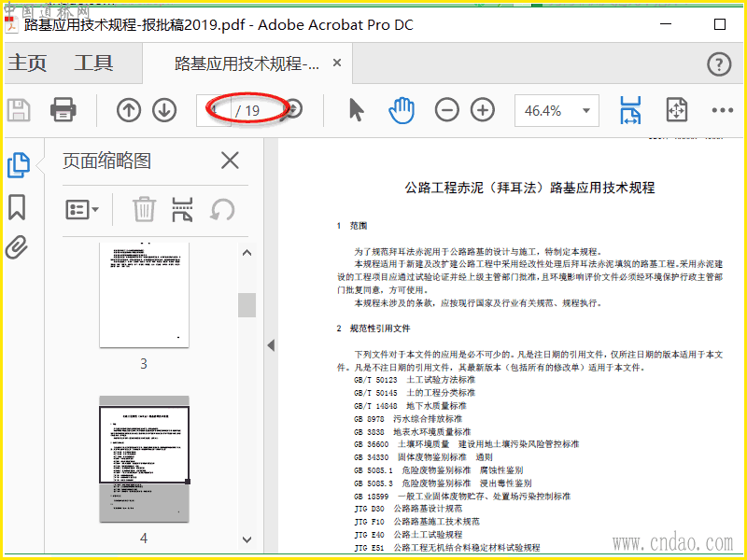The image size is (747, 560).
Task: Open more tools ellipsis menu
Action: [x=722, y=110]
